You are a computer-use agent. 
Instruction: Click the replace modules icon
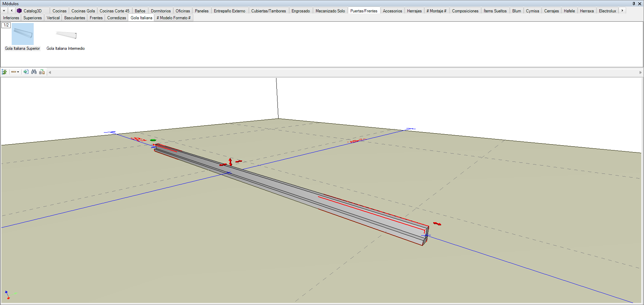click(x=42, y=72)
